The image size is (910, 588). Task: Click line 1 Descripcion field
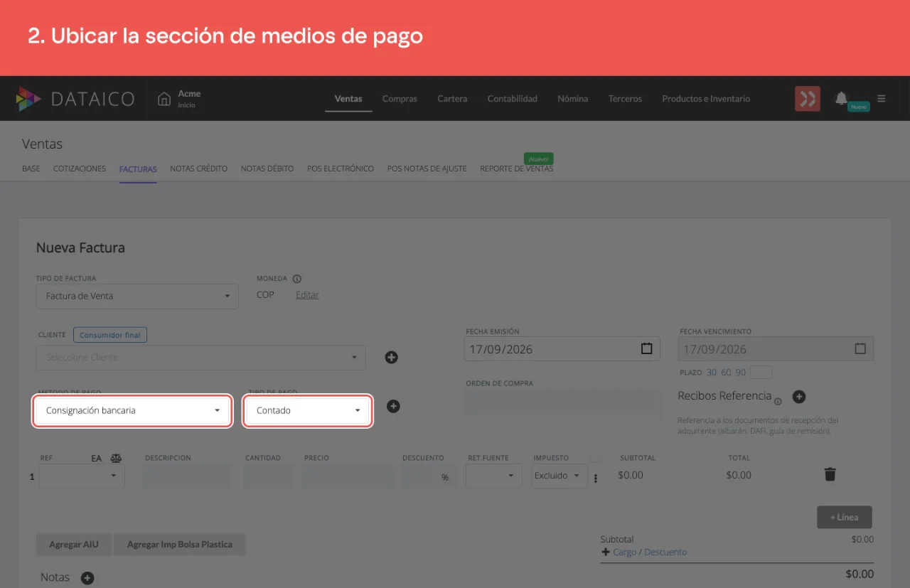(x=187, y=476)
